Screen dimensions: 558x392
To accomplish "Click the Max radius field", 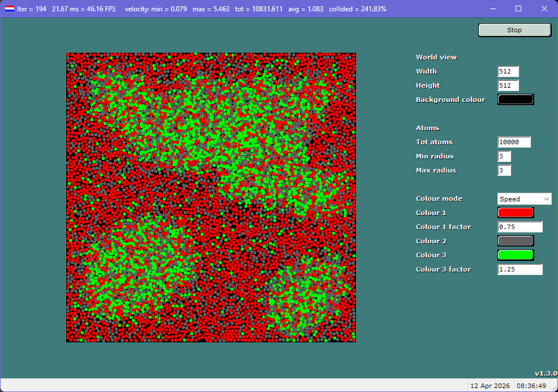I will [503, 170].
